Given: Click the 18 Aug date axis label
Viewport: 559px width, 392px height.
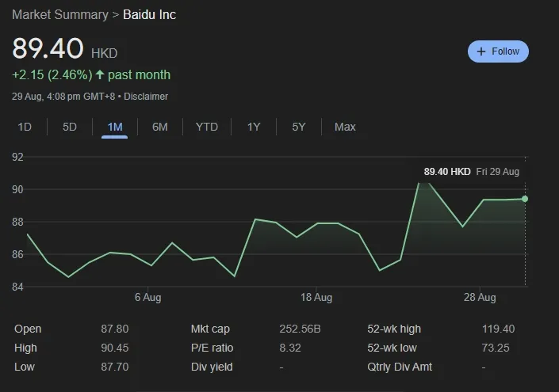Looking at the screenshot, I should pyautogui.click(x=316, y=298).
